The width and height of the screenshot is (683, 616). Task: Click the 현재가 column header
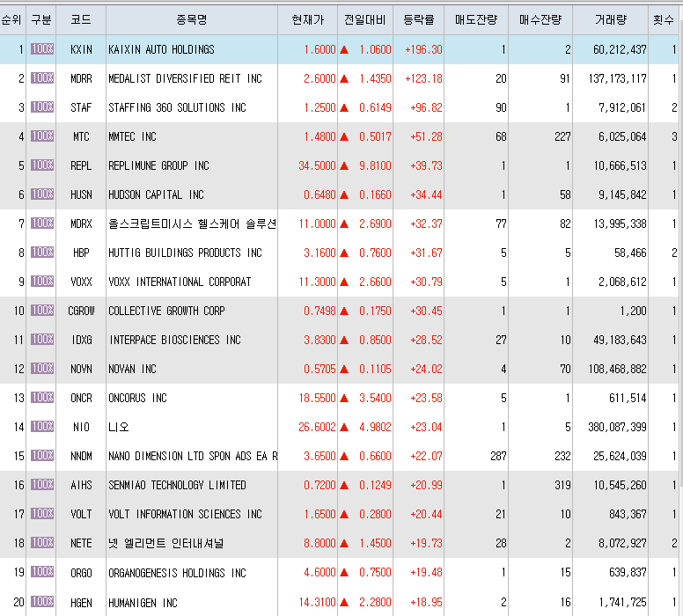[x=307, y=20]
